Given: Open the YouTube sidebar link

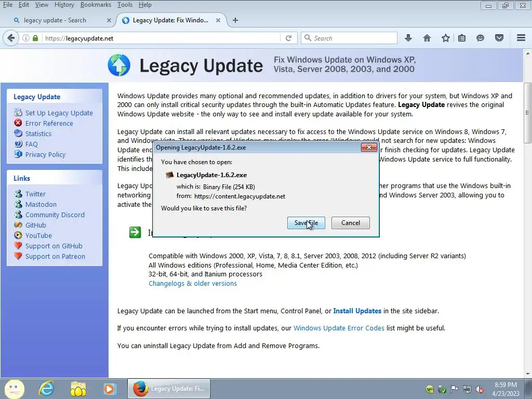Looking at the screenshot, I should 38,235.
